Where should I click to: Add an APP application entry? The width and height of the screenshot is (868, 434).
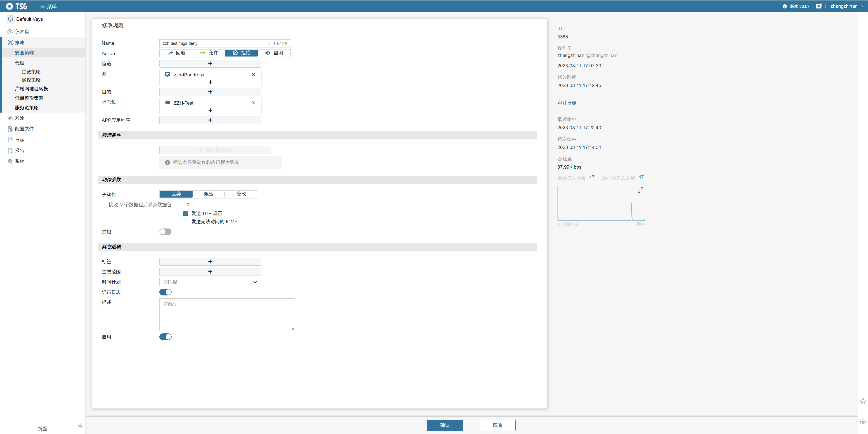tap(210, 120)
